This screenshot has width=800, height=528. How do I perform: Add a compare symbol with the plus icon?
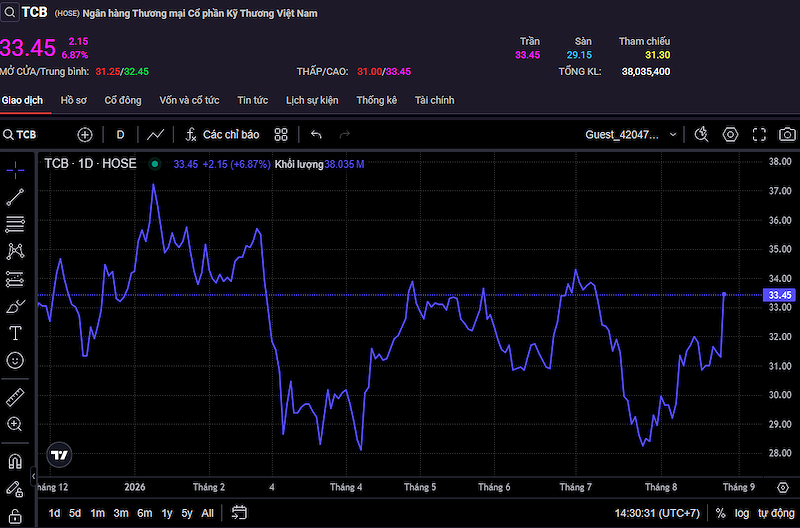(x=85, y=135)
